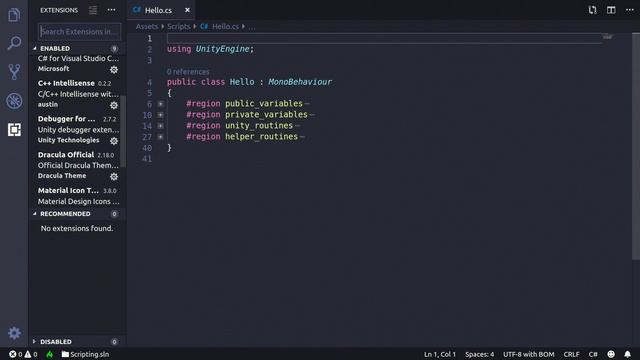Select the Hello.cs editor tab
Screen dimensions: 640x360
tap(160, 10)
